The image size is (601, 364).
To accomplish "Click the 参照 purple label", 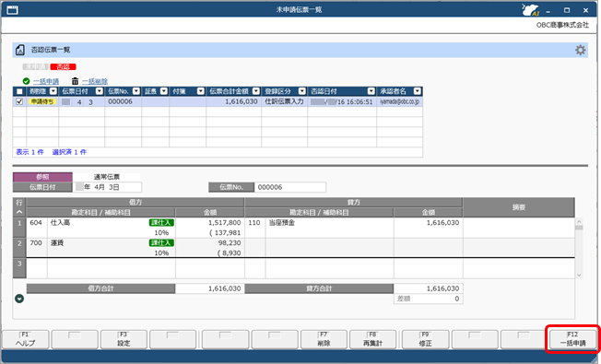I will pyautogui.click(x=42, y=177).
